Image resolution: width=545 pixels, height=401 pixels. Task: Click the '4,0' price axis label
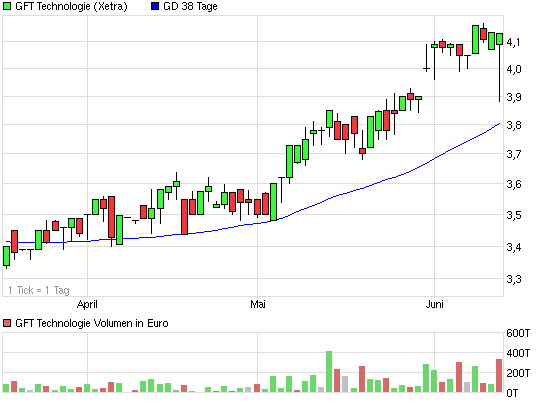[514, 69]
